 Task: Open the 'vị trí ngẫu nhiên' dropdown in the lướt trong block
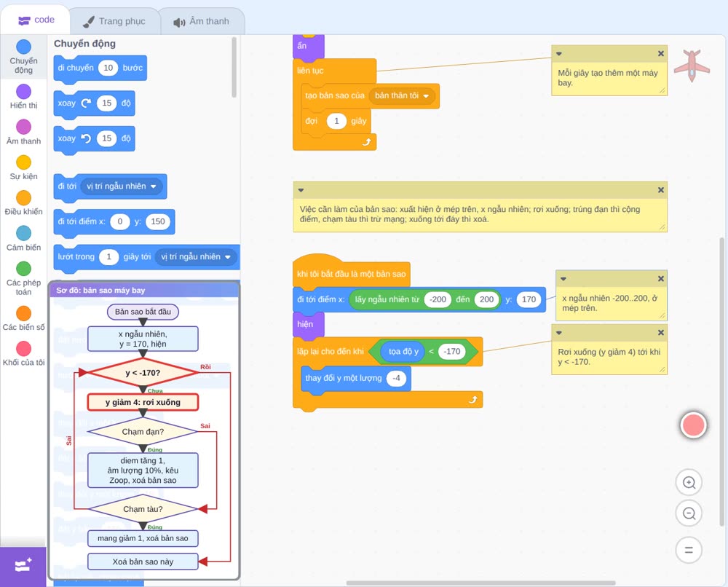click(195, 257)
